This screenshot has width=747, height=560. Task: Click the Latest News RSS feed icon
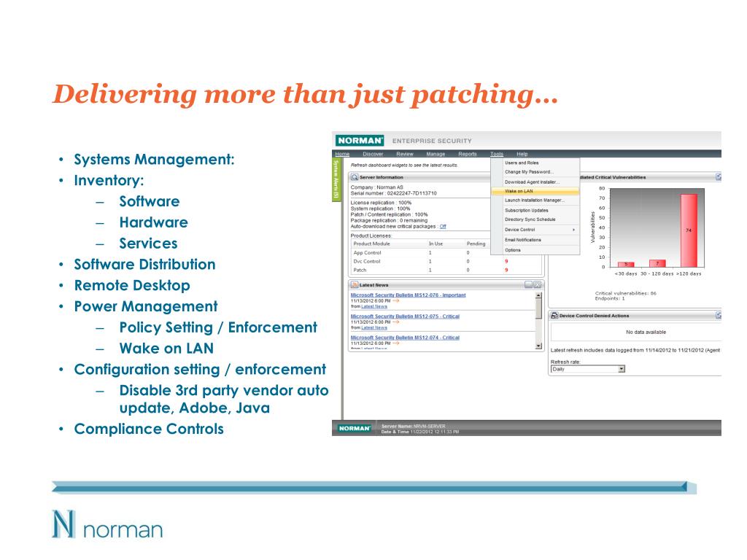(x=355, y=285)
